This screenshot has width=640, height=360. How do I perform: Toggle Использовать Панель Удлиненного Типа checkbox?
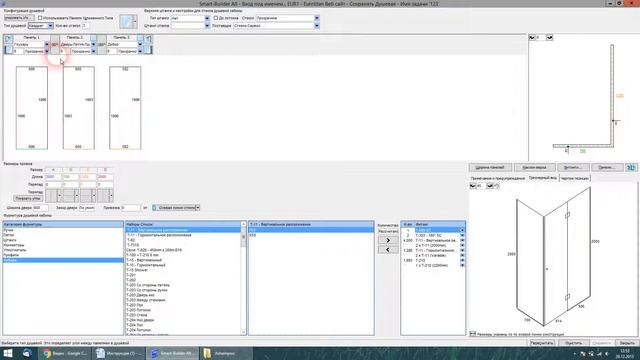click(40, 18)
